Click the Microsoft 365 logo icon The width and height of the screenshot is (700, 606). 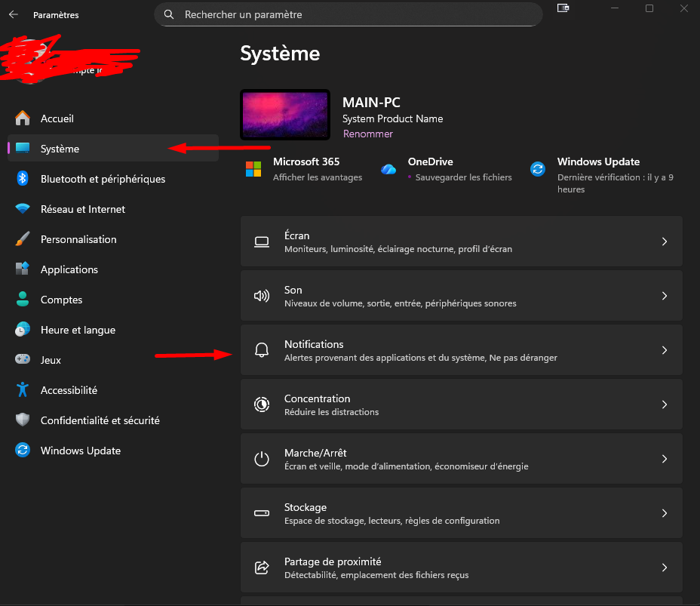click(x=253, y=169)
